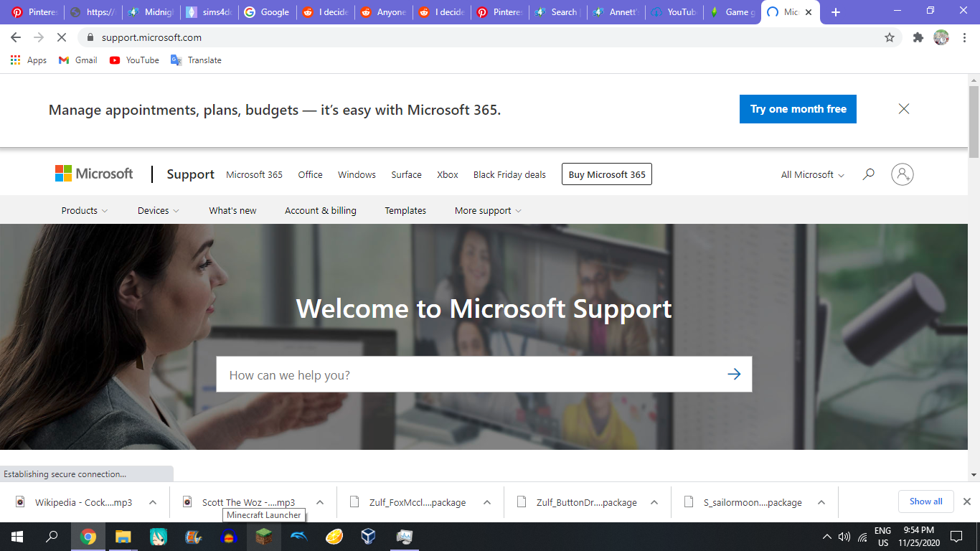Expand the All Microsoft dropdown

click(812, 174)
